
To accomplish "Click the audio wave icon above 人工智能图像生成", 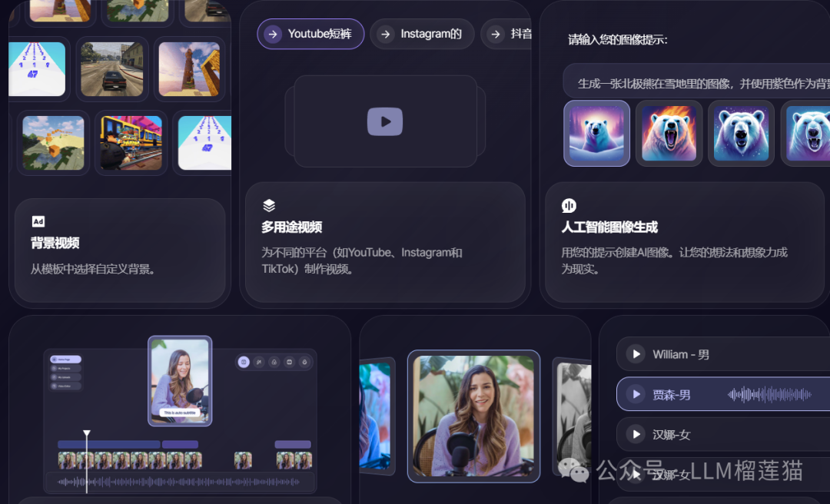I will pyautogui.click(x=569, y=205).
